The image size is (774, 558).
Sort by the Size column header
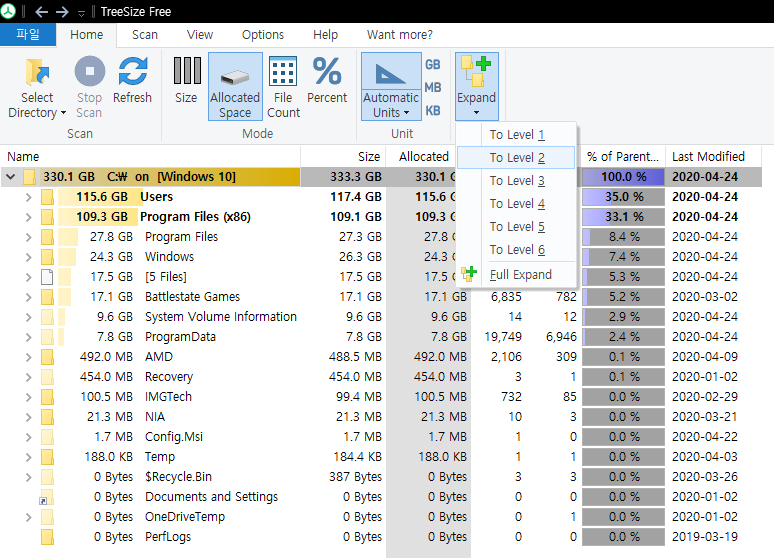[343, 157]
